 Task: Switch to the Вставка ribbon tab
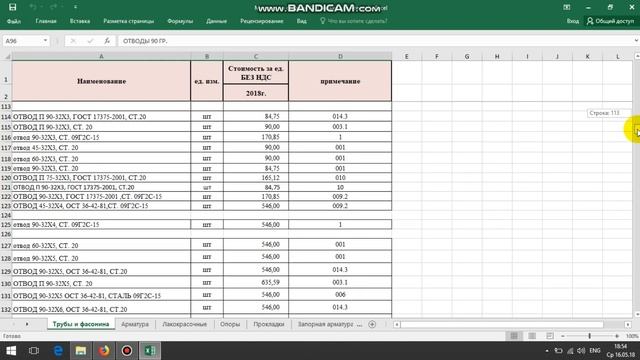point(80,21)
